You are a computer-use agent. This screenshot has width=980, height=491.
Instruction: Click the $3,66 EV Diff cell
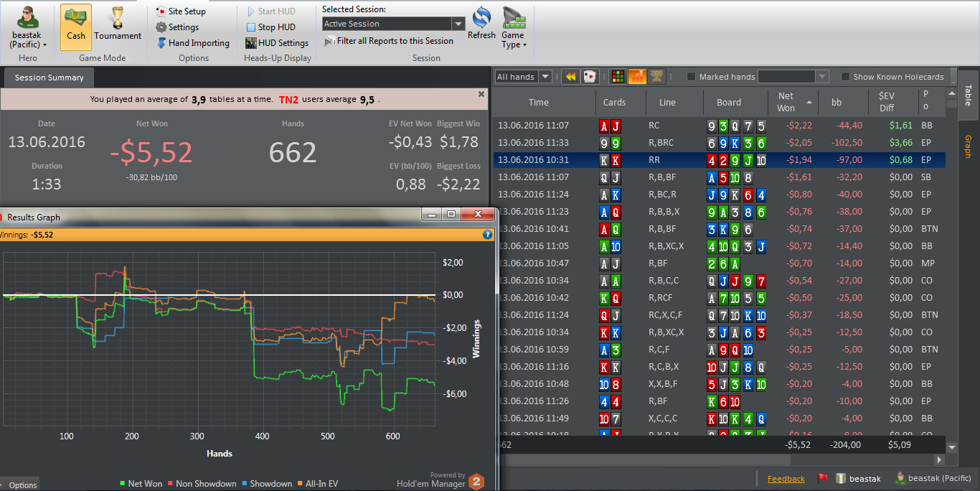point(900,143)
